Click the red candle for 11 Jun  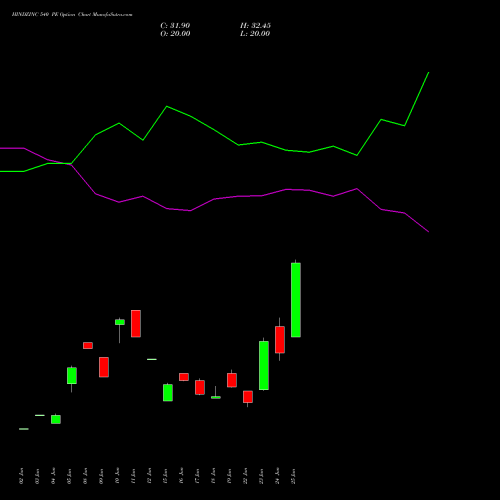[136, 323]
